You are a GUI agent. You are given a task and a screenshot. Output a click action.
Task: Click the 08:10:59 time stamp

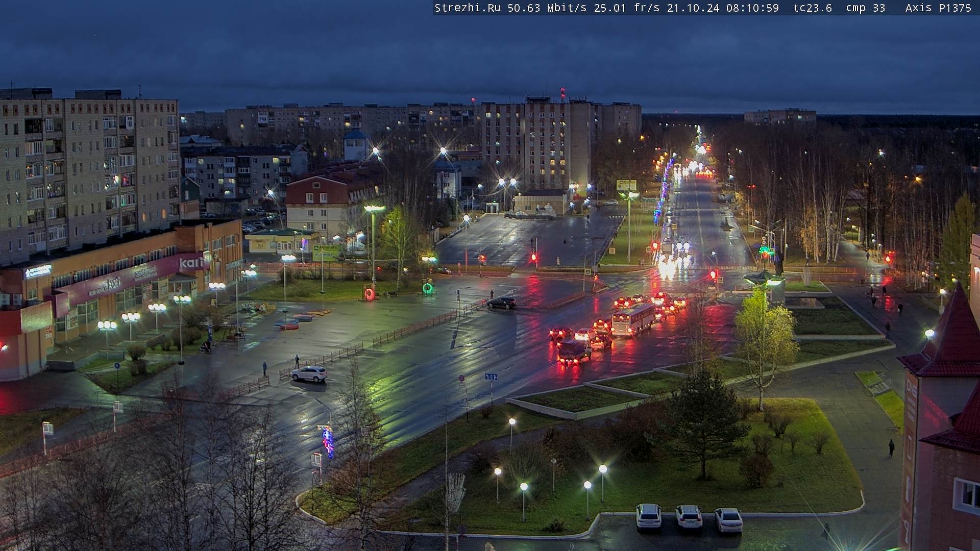752,8
